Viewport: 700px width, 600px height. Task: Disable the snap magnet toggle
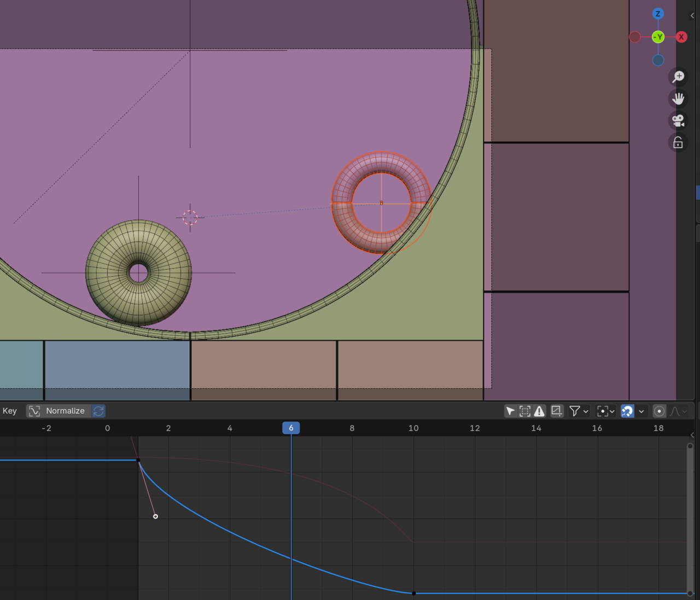[x=627, y=411]
